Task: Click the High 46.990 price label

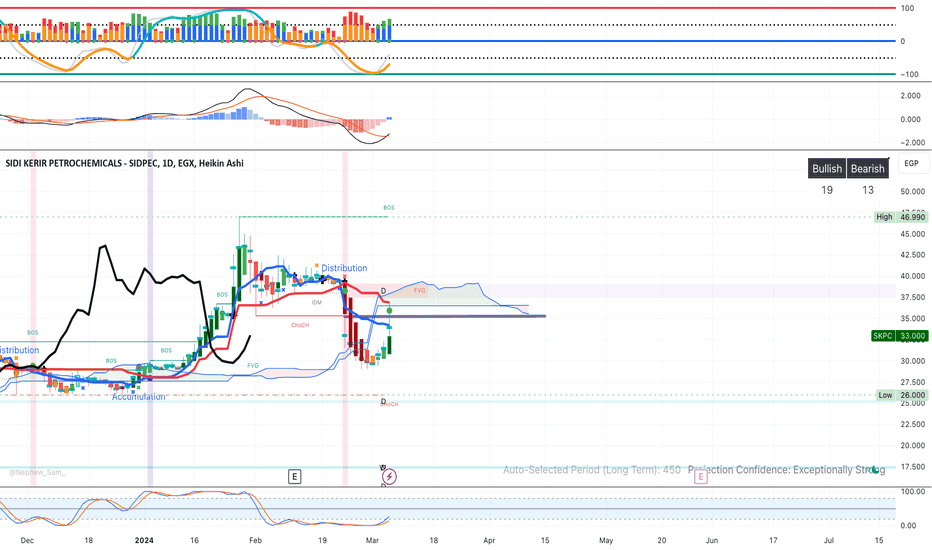Action: [x=900, y=217]
